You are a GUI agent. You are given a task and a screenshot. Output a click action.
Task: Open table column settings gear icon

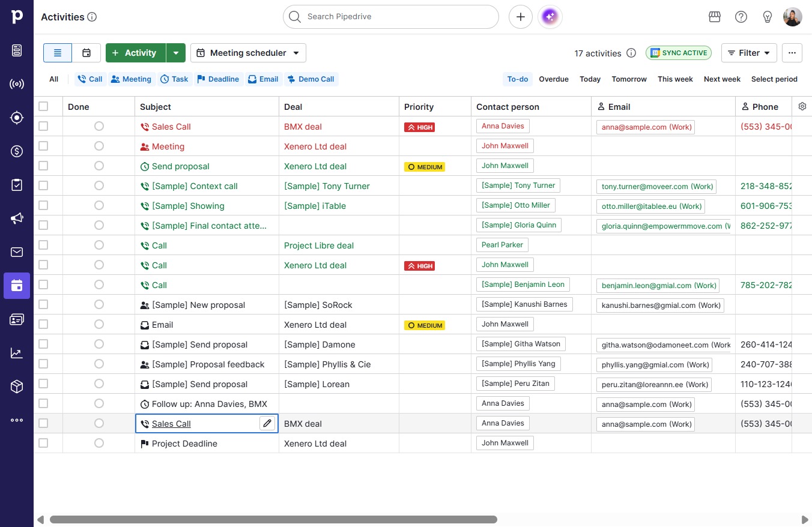point(802,106)
